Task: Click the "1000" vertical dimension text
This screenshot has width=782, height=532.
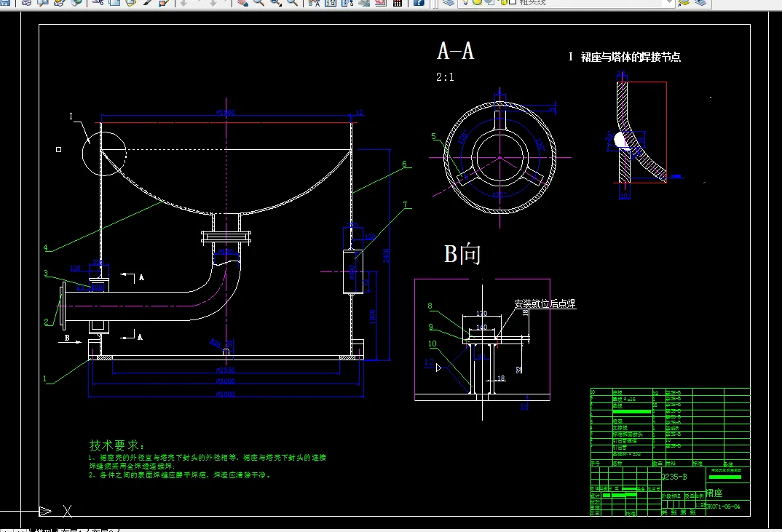Action: point(372,316)
